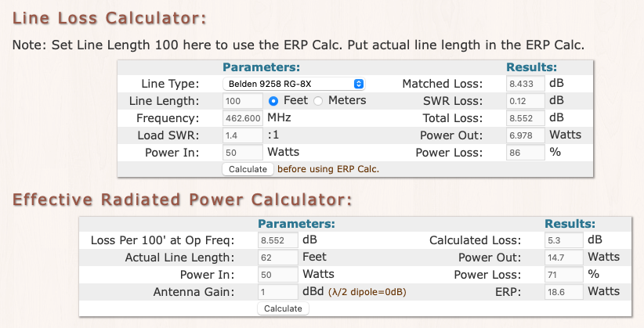
Task: Click the Antenna Gain input field
Action: (277, 292)
